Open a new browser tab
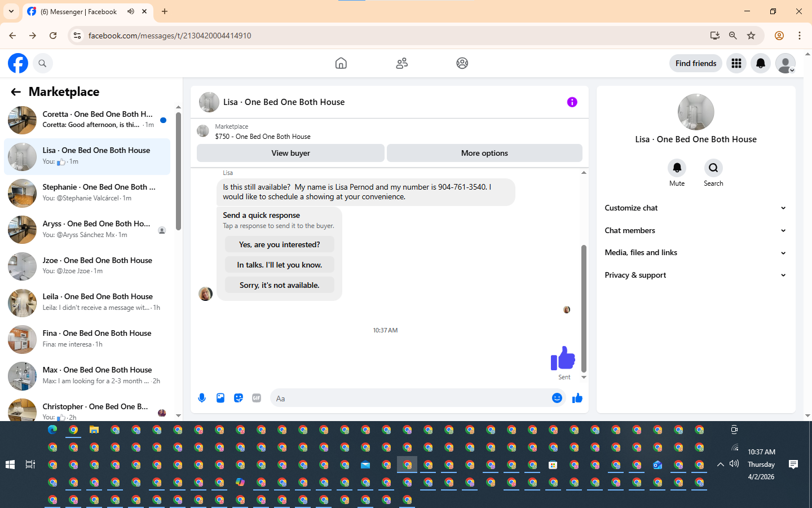Screen dimensions: 812x508 point(165,11)
